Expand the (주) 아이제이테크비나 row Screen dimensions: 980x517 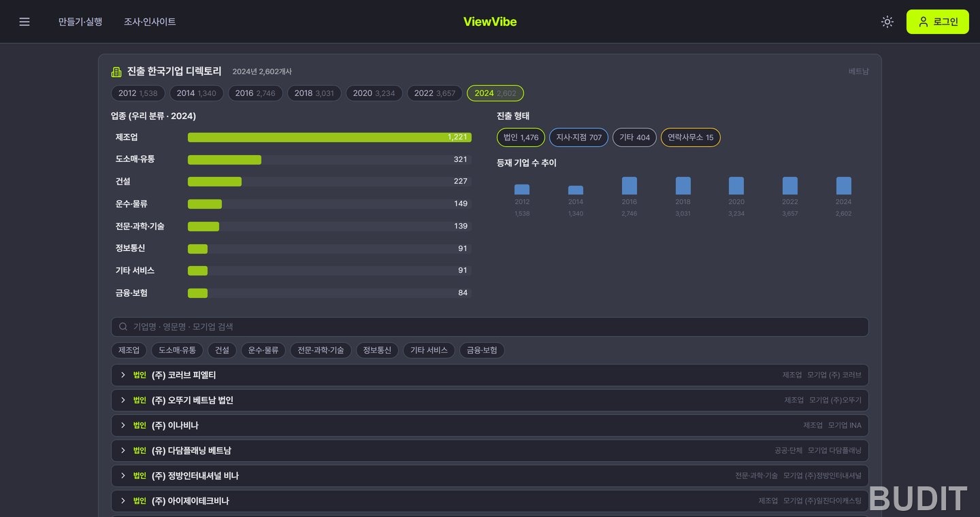point(490,501)
